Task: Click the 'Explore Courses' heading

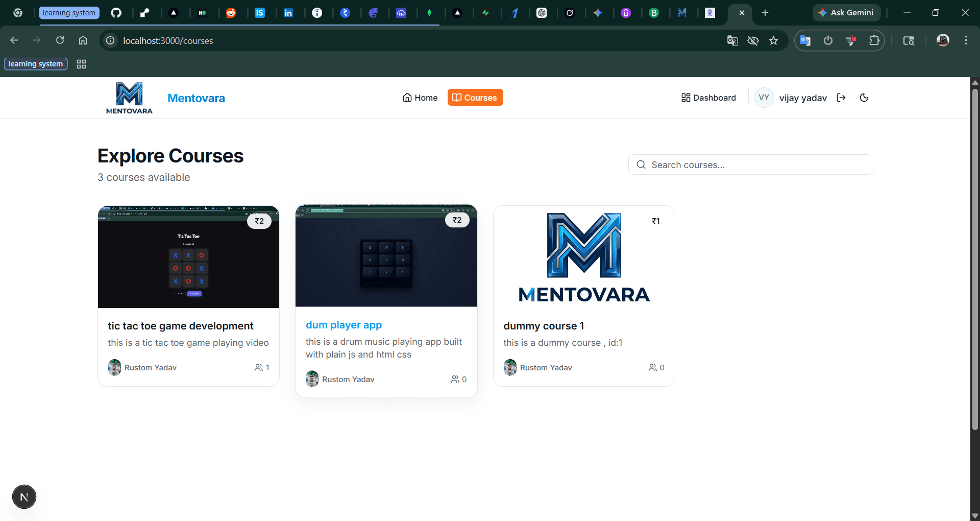Action: (170, 156)
